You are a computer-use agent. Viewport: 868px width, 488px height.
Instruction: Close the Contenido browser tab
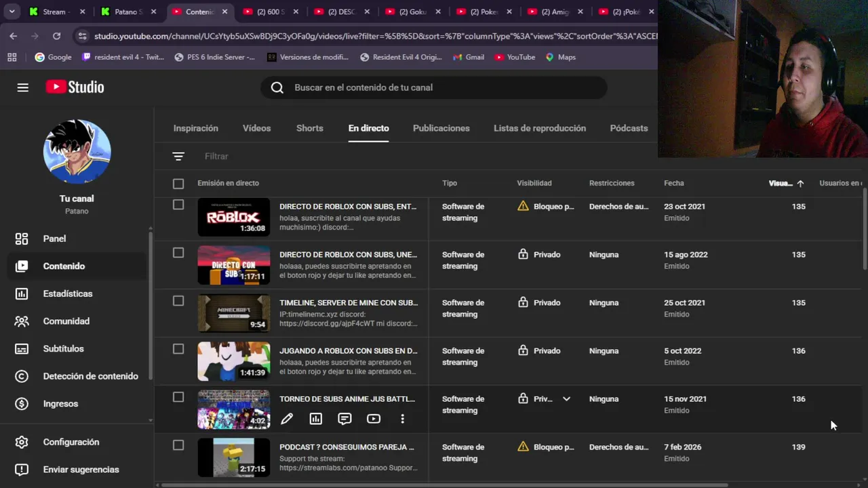coord(224,12)
